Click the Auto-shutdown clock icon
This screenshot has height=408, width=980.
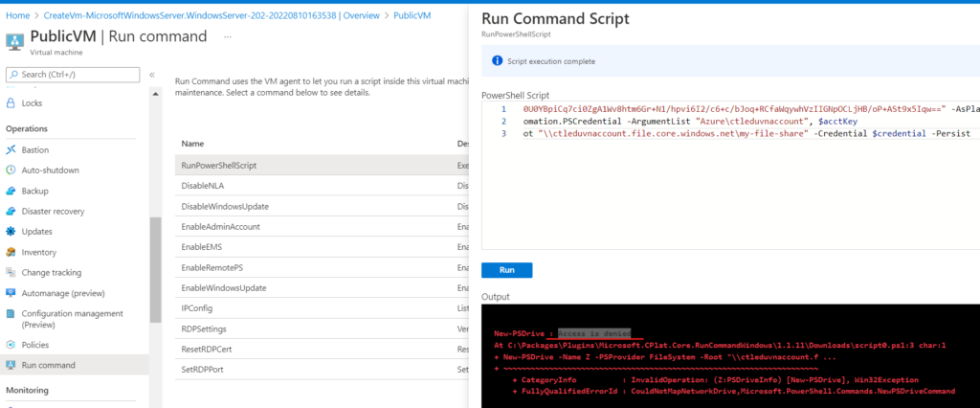pyautogui.click(x=11, y=170)
